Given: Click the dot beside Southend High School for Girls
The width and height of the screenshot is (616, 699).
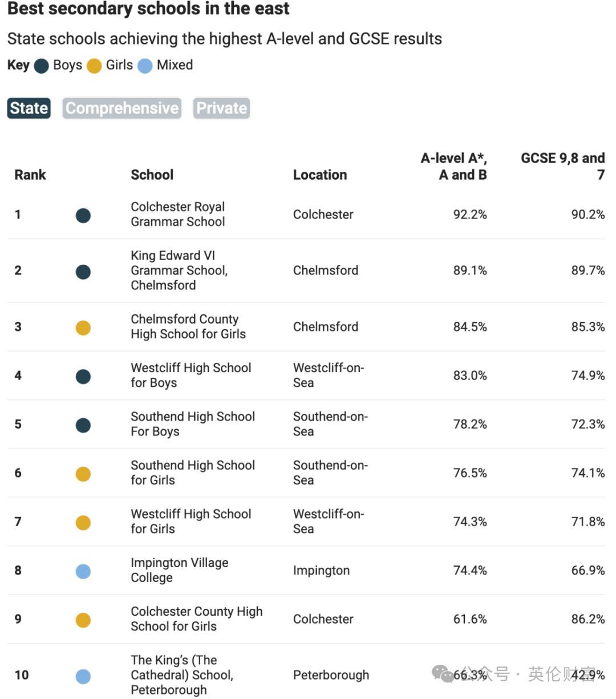Looking at the screenshot, I should (83, 474).
